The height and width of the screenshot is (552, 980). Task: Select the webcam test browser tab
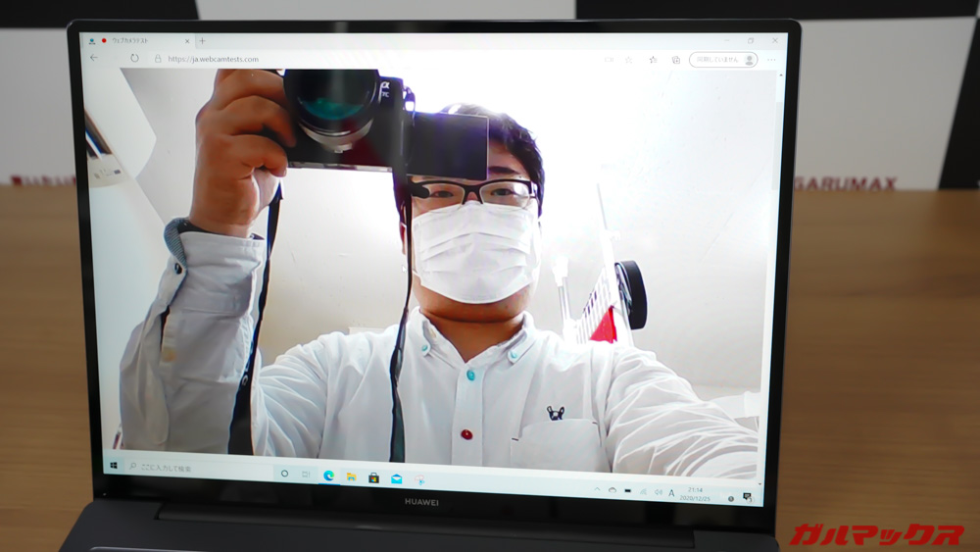pos(139,40)
